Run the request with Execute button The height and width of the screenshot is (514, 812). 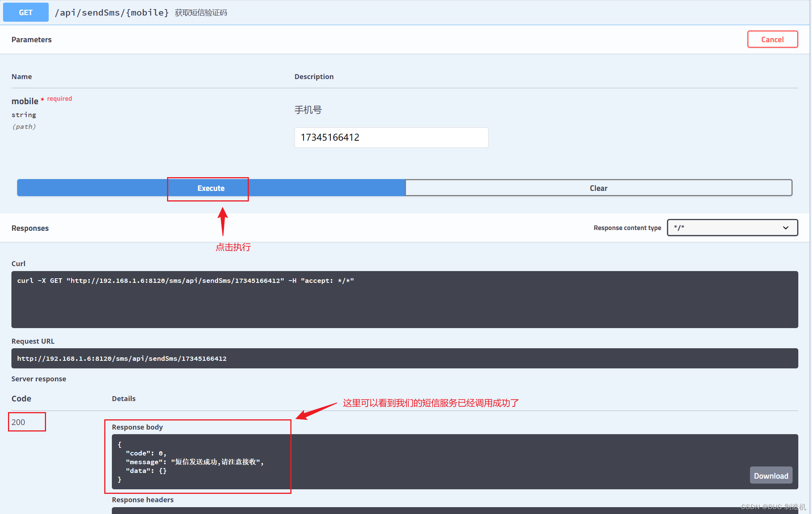[x=211, y=188]
